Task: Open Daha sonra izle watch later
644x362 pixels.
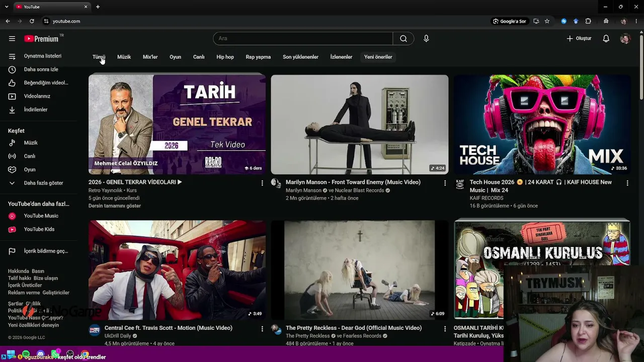Action: click(38, 69)
